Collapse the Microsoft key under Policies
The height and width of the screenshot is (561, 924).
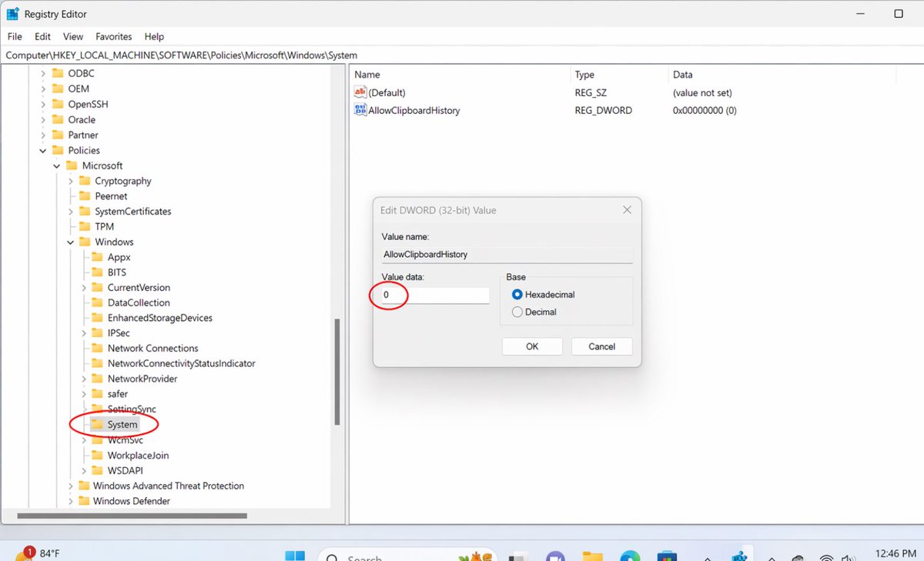point(57,166)
